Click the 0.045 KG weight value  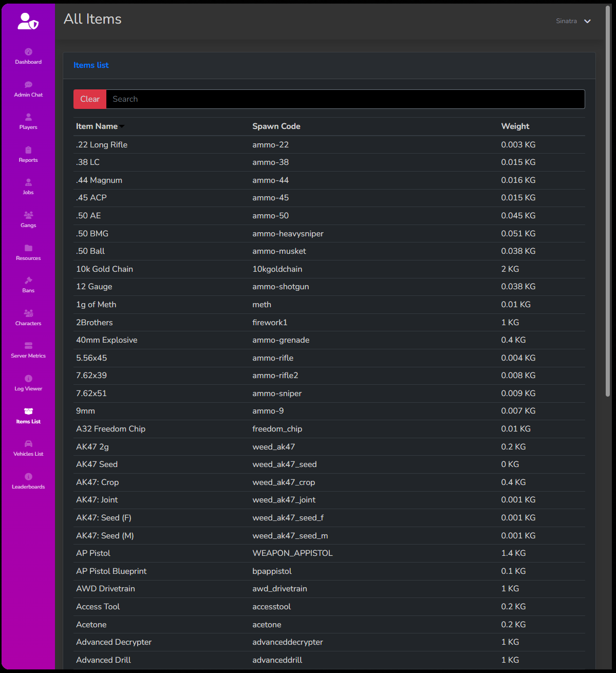518,216
